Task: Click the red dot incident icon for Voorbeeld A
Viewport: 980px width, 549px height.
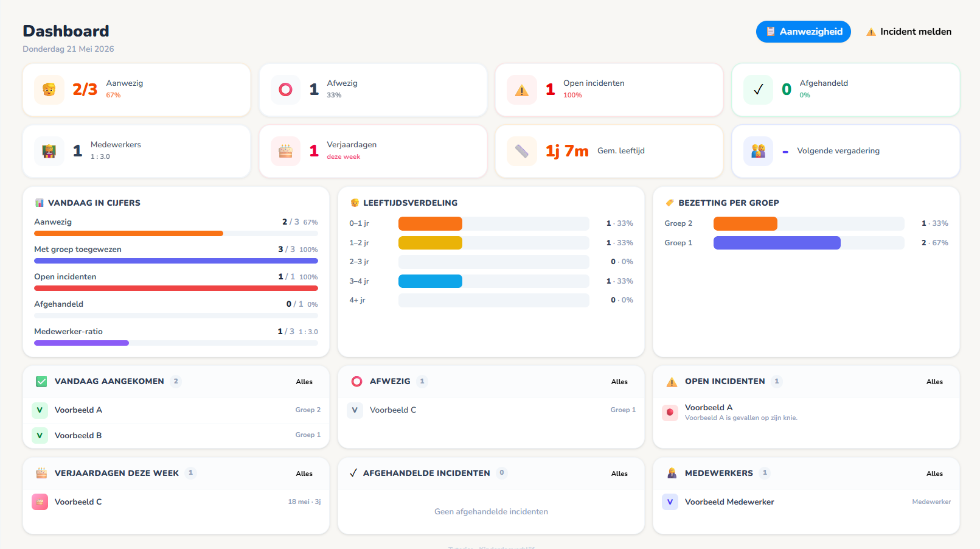Action: [x=670, y=412]
